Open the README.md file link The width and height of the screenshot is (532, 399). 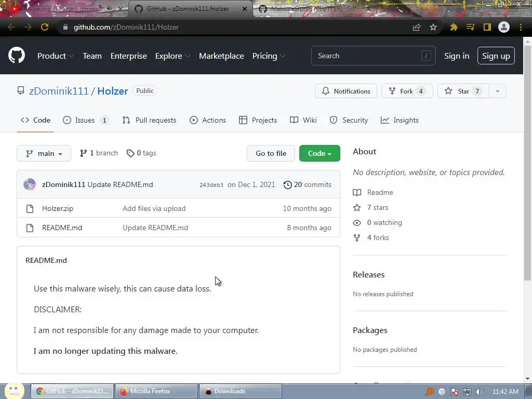coord(62,228)
